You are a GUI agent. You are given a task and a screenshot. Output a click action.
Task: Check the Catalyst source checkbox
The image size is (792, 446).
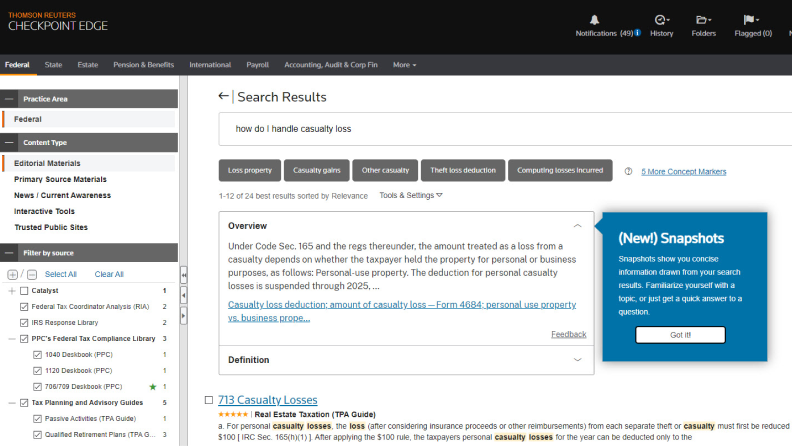[x=24, y=291]
